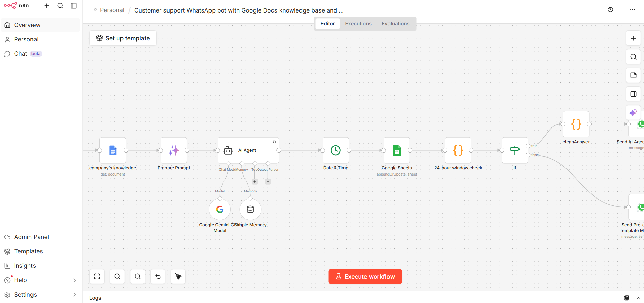
Task: Zoom out on the canvas
Action: [x=138, y=276]
